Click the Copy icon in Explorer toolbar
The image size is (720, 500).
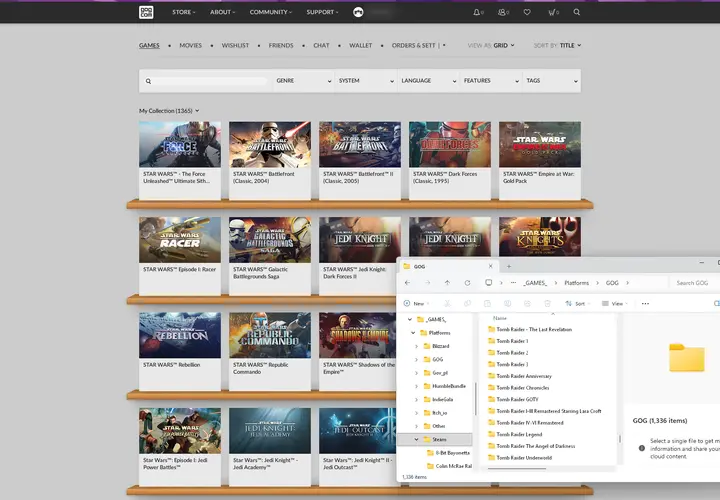pos(467,303)
